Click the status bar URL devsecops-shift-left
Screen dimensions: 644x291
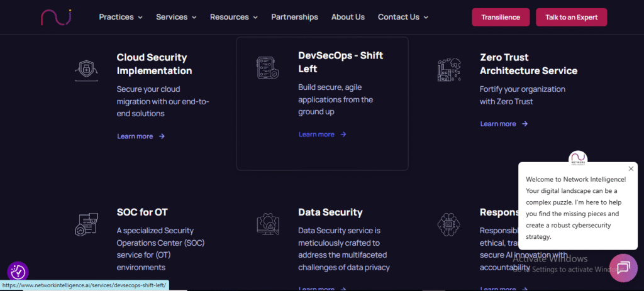pos(84,285)
